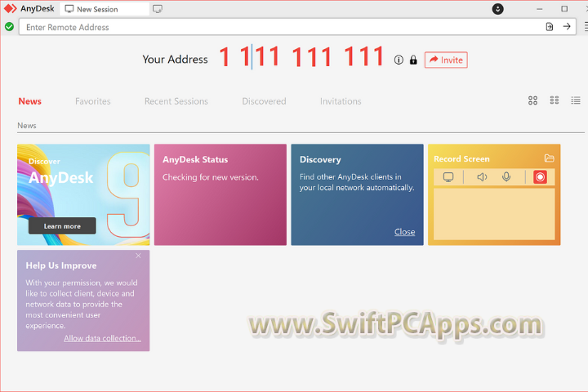The image size is (588, 392).
Task: Click Close link on Discovery card
Action: [404, 232]
